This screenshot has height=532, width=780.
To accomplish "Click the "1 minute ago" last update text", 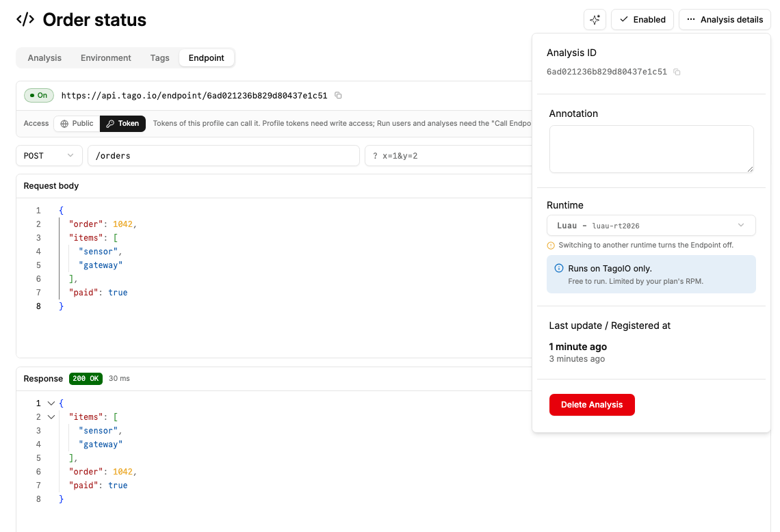I will (x=577, y=347).
